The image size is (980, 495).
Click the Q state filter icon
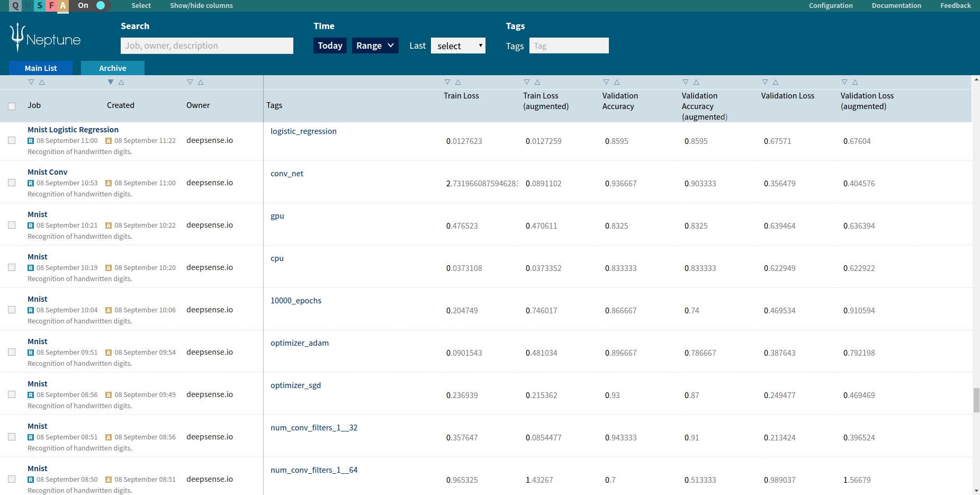click(x=15, y=6)
